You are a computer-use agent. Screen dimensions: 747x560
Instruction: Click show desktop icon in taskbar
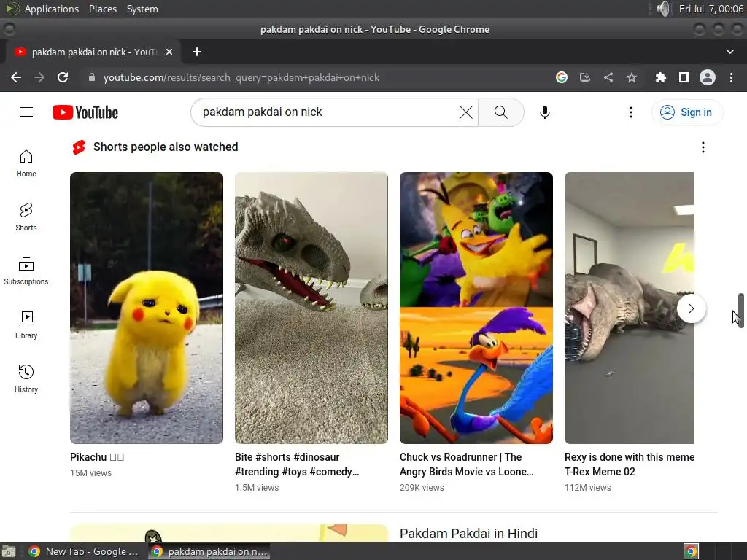[x=9, y=551]
